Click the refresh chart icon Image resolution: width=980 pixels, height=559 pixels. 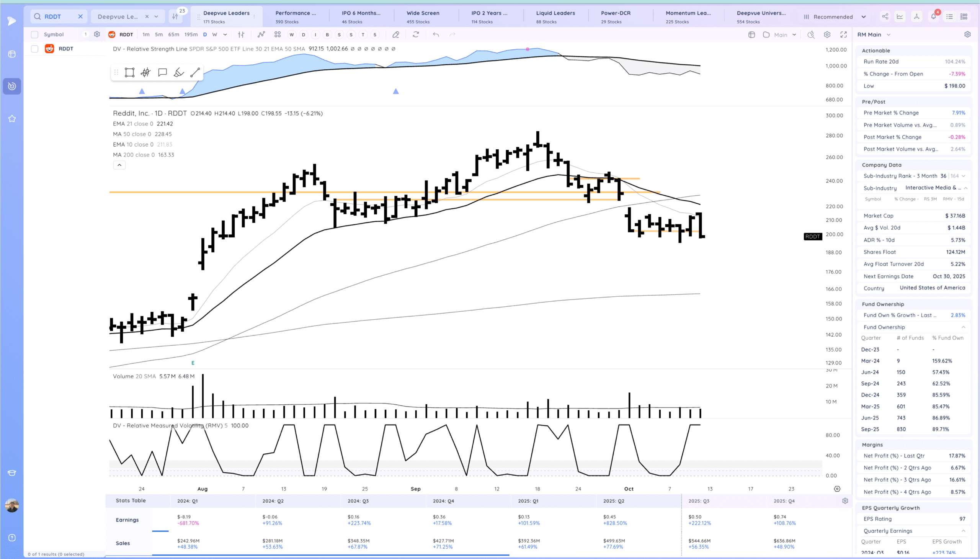click(x=416, y=34)
